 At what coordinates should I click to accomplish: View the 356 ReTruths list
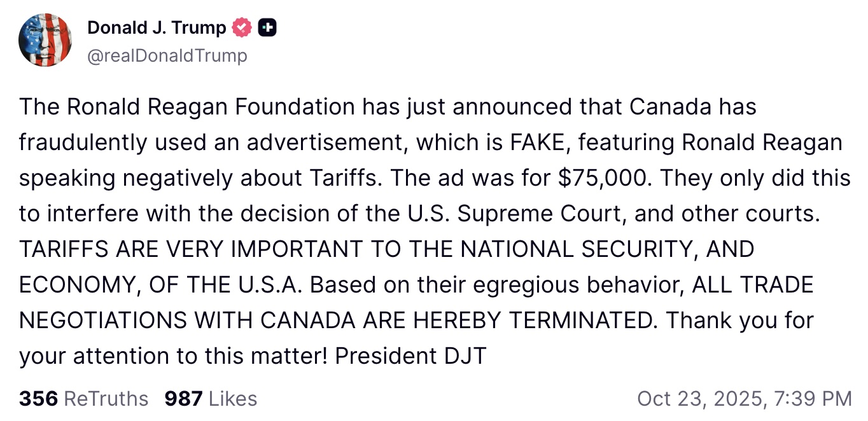coord(83,399)
